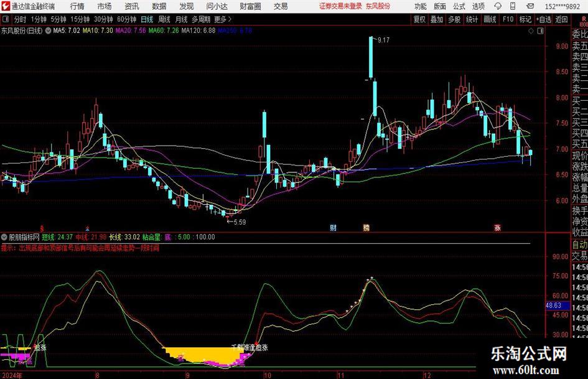This screenshot has height=379, width=588.
Task: Open the 版面 menu
Action: (440, 6)
